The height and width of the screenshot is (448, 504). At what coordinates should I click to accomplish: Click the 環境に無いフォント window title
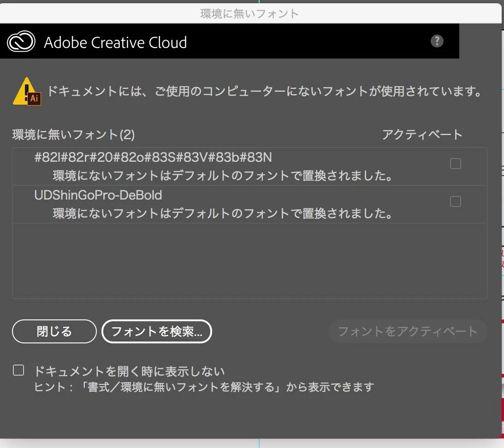(249, 14)
